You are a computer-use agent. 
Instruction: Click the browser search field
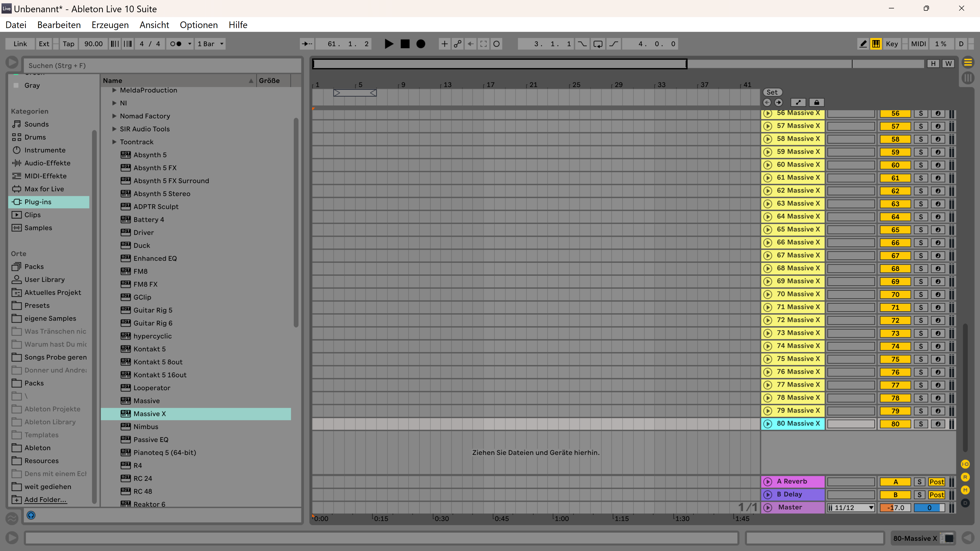click(x=163, y=65)
